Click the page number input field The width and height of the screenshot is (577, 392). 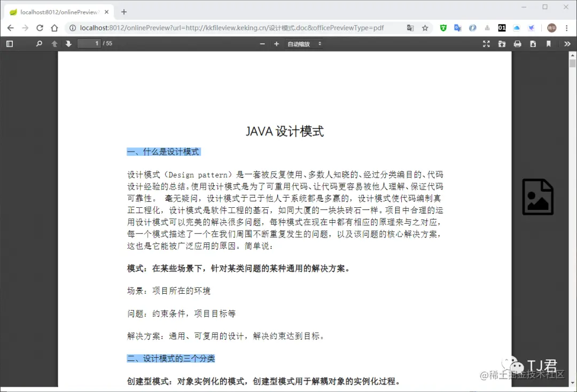click(x=89, y=43)
